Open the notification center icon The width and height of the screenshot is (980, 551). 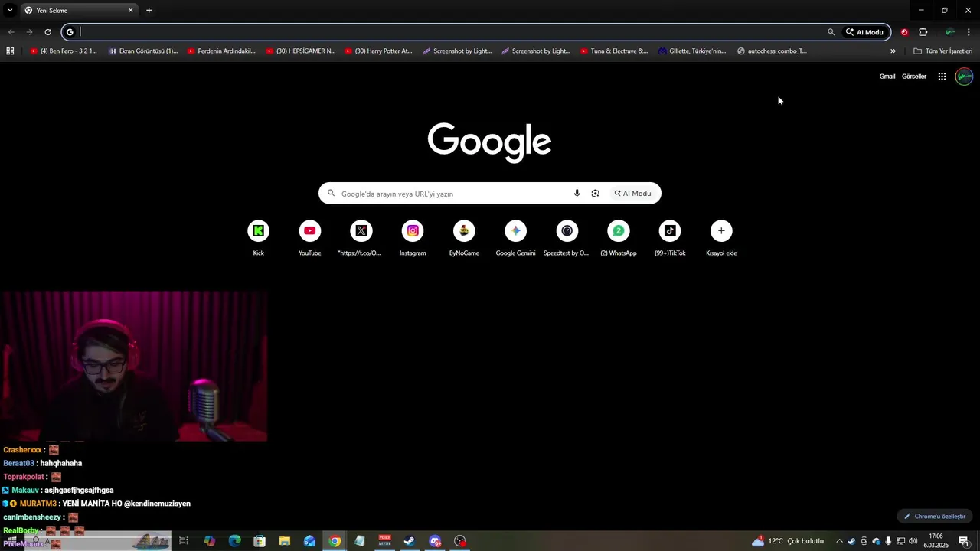[x=964, y=541]
